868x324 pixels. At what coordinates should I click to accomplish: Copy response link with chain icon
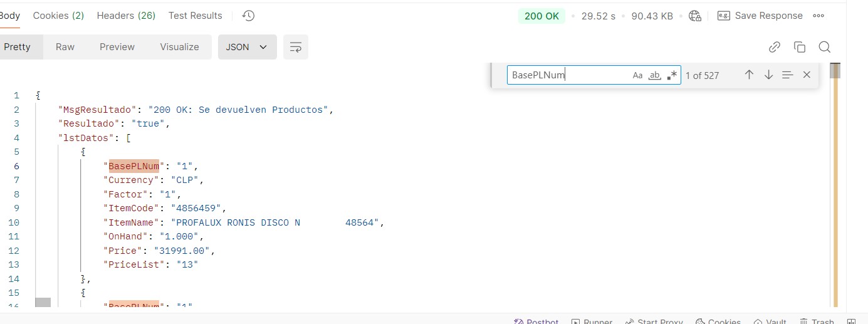[x=774, y=47]
